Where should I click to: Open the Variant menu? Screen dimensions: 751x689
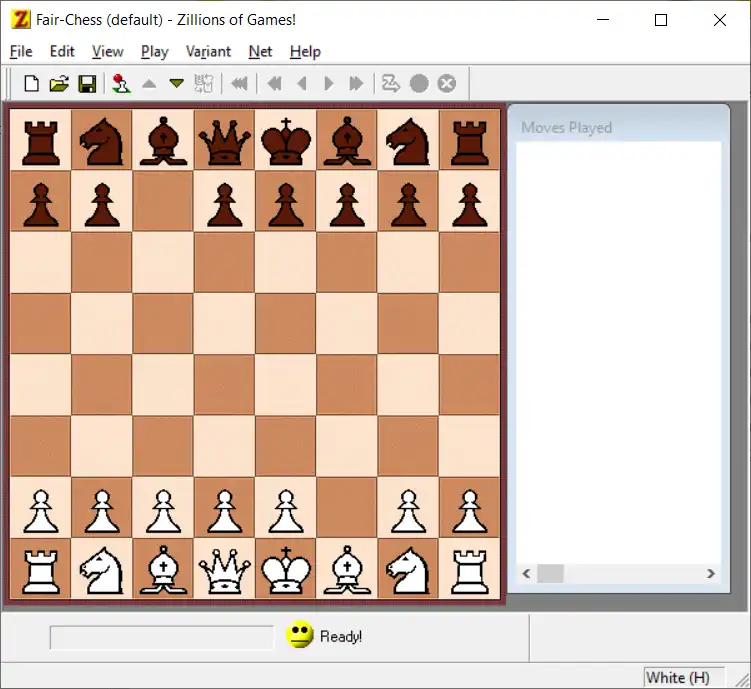click(208, 51)
